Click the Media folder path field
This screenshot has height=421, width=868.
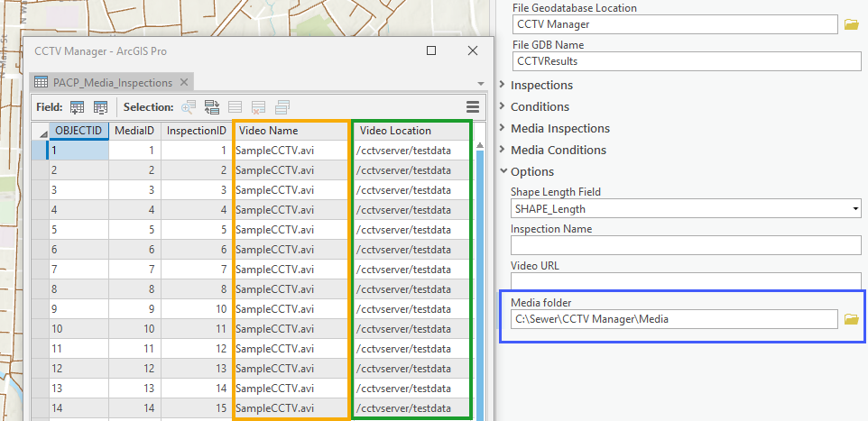675,319
